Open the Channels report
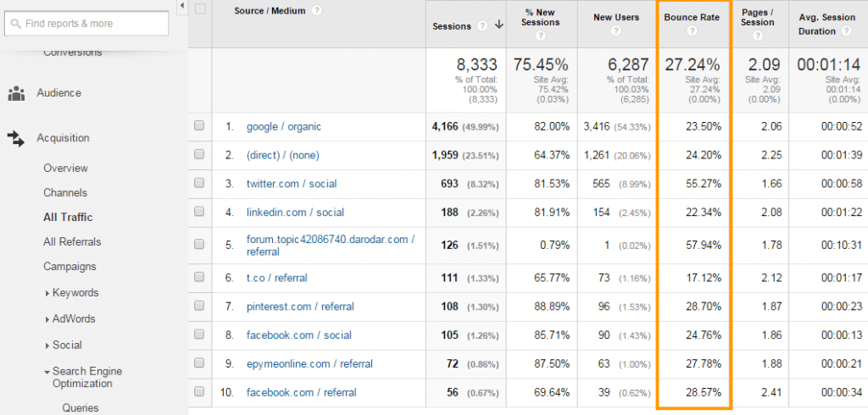The height and width of the screenshot is (415, 868). point(65,192)
